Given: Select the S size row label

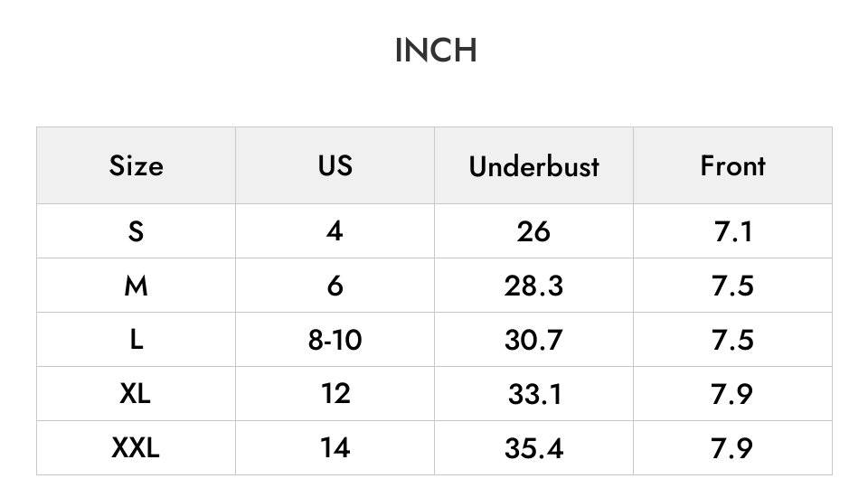Looking at the screenshot, I should click(x=137, y=230).
